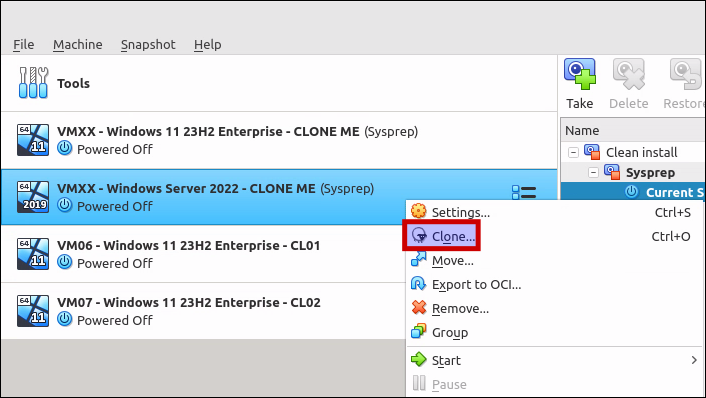Click the red Remove cross icon
The image size is (706, 398).
[x=419, y=307]
